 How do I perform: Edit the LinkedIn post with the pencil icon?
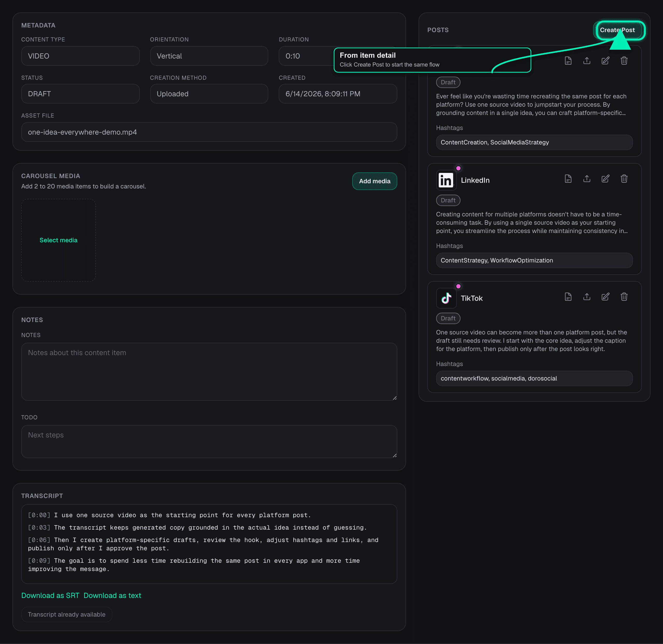[x=605, y=179]
